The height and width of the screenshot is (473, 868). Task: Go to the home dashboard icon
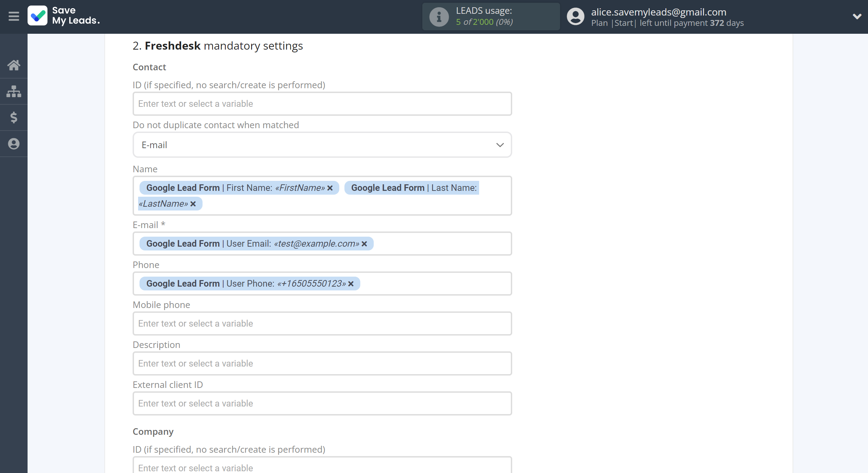pyautogui.click(x=14, y=65)
